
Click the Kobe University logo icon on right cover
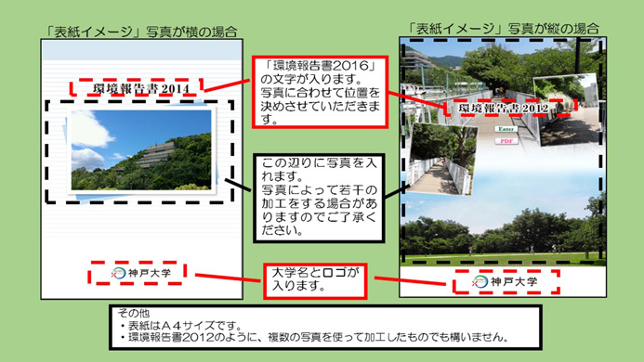[x=480, y=281]
